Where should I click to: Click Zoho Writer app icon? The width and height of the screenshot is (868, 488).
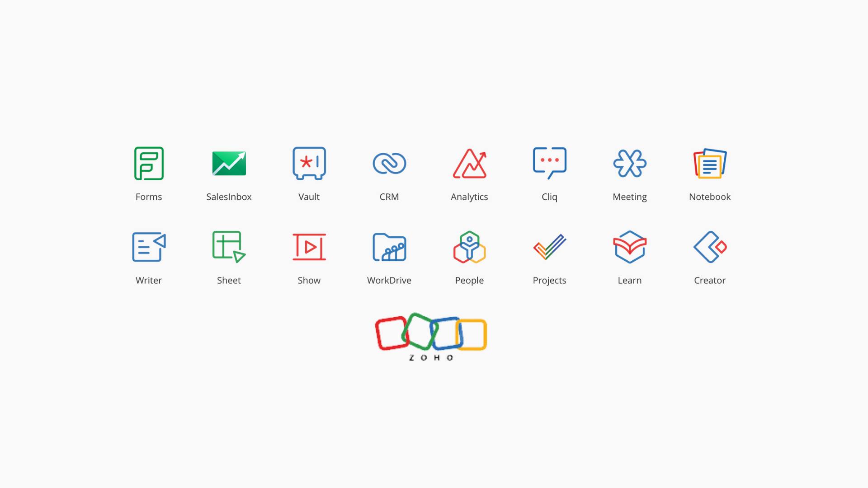[149, 246]
